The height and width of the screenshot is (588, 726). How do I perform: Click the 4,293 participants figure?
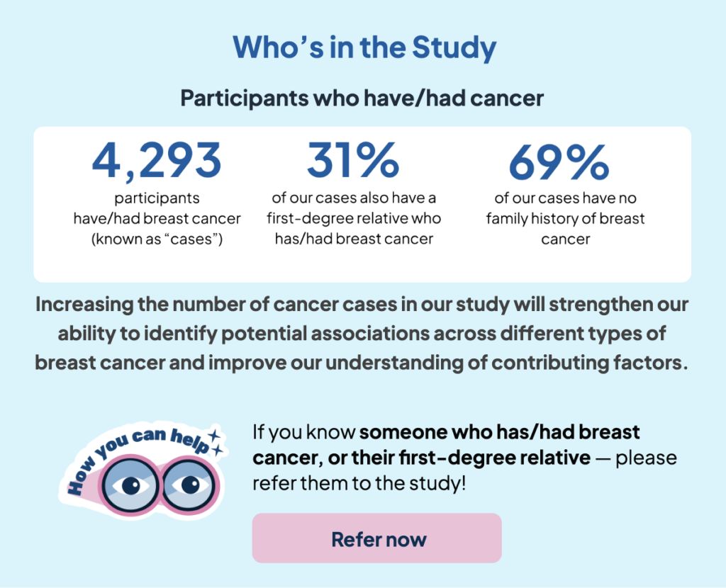pyautogui.click(x=157, y=161)
